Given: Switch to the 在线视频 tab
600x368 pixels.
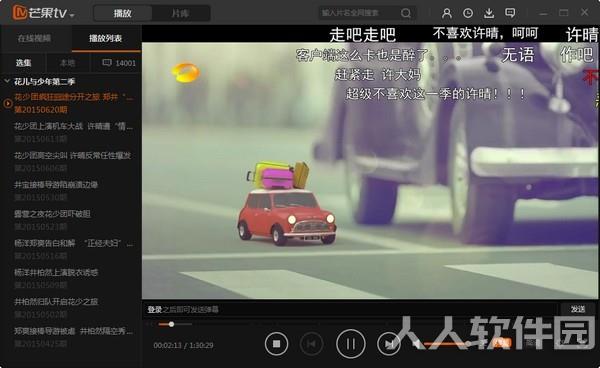Looking at the screenshot, I should point(34,38).
